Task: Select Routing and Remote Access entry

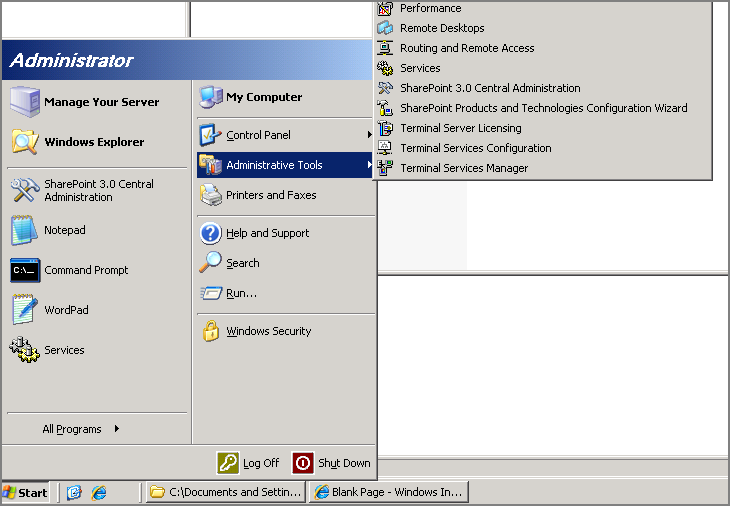Action: coord(543,48)
